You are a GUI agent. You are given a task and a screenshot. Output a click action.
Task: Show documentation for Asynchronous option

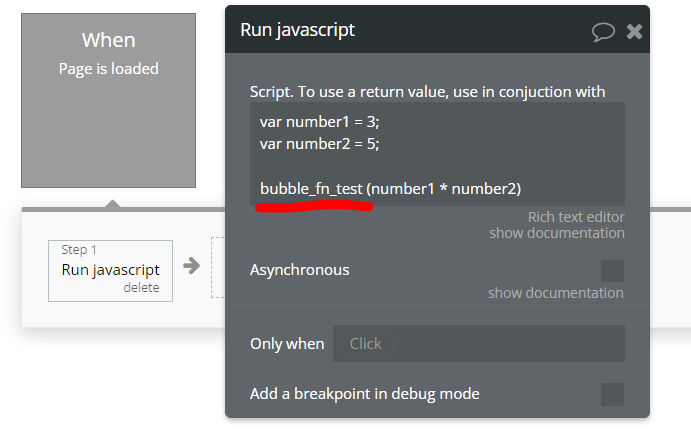pyautogui.click(x=556, y=293)
